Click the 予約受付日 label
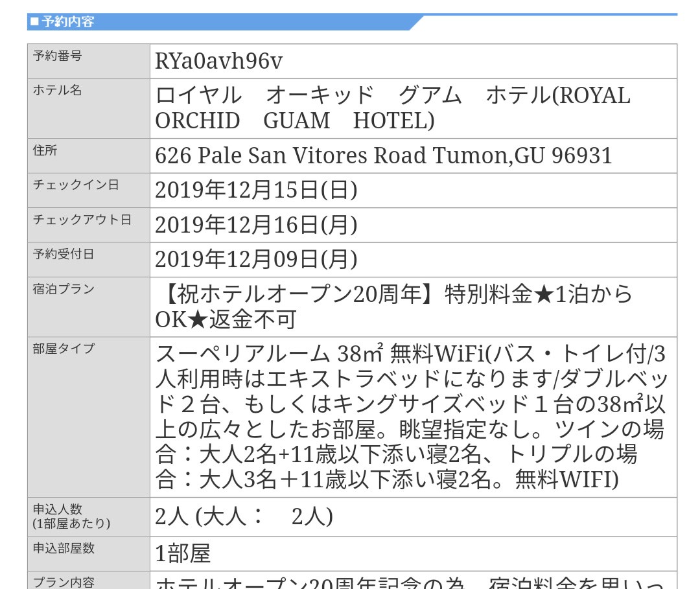 [64, 254]
